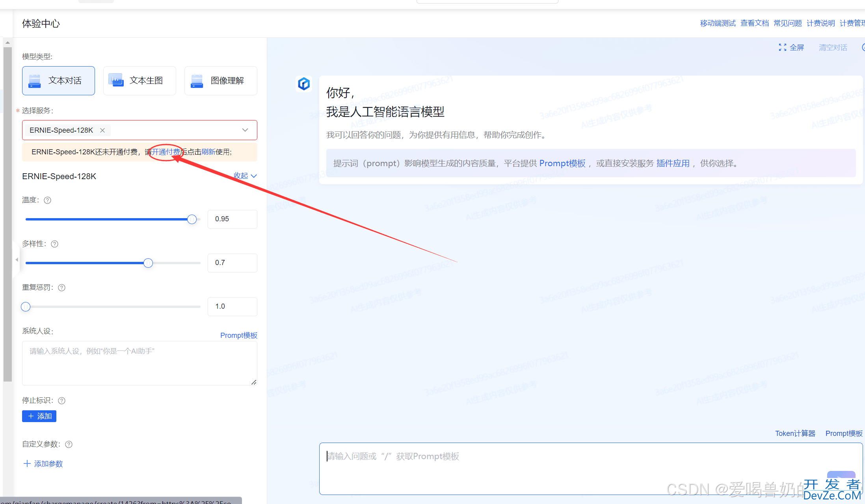
Task: Collapse the left panel with side arrow
Action: 17,260
